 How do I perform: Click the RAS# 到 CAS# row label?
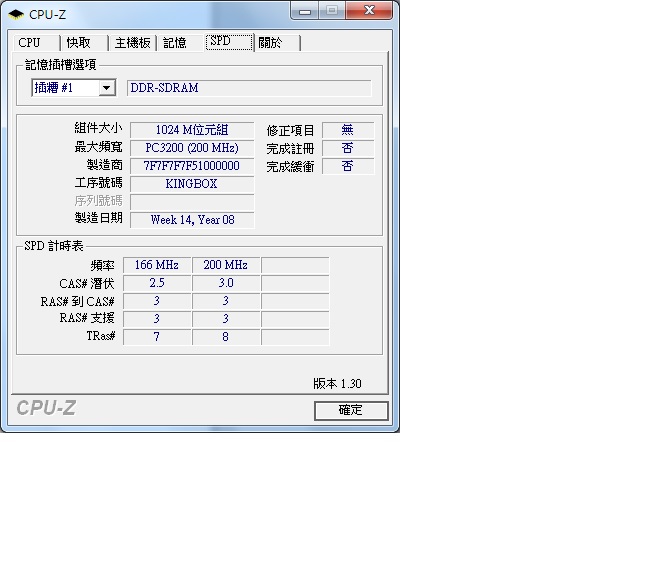pos(77,302)
